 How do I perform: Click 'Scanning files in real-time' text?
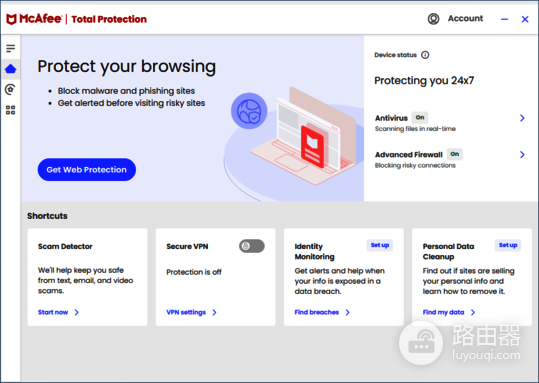tap(415, 129)
